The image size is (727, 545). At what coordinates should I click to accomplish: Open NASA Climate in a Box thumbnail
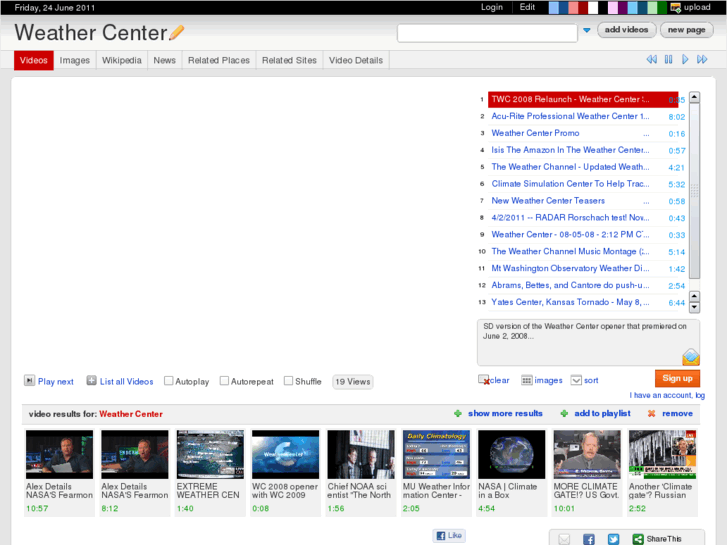click(511, 454)
